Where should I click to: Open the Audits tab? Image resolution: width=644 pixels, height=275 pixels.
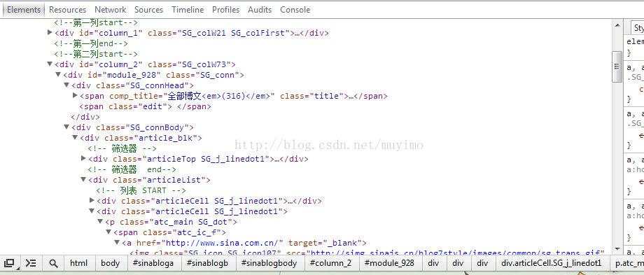coord(260,9)
